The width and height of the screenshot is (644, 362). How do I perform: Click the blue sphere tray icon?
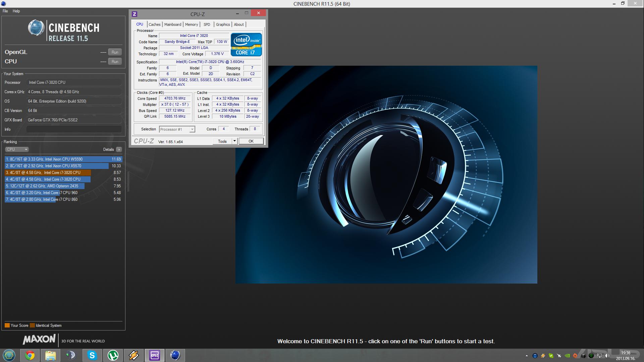point(535,356)
